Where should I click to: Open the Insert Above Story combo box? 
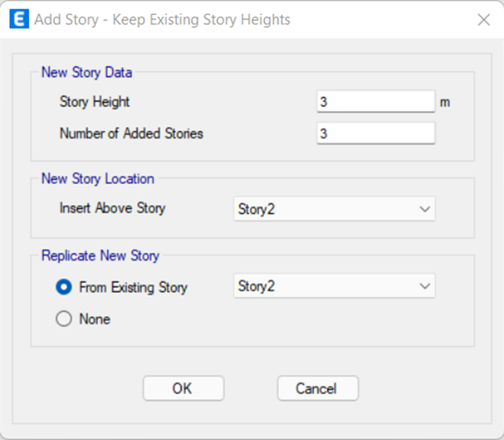[x=335, y=209]
